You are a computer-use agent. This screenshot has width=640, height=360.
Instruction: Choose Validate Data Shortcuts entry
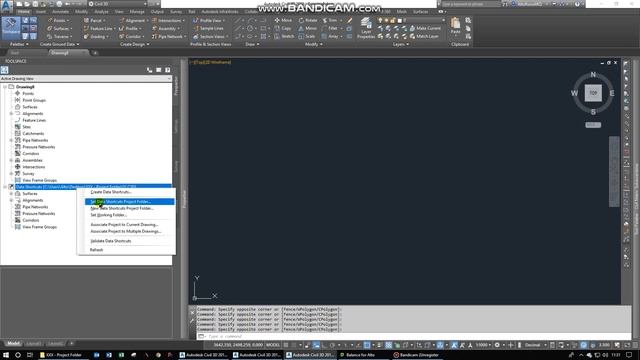pos(111,241)
